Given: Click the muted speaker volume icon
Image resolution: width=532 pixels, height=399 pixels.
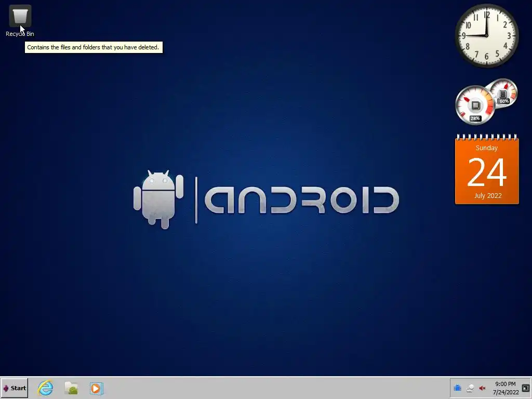Looking at the screenshot, I should point(482,388).
